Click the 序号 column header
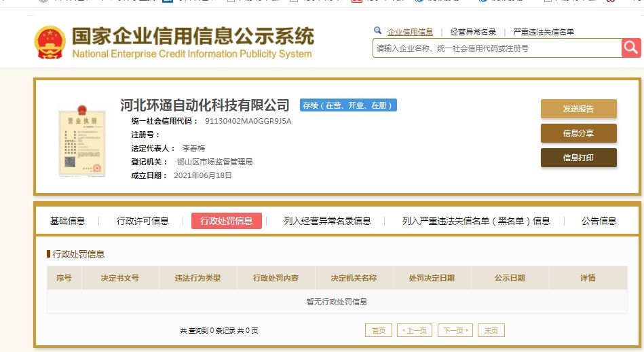The width and height of the screenshot is (644, 352). 64,278
